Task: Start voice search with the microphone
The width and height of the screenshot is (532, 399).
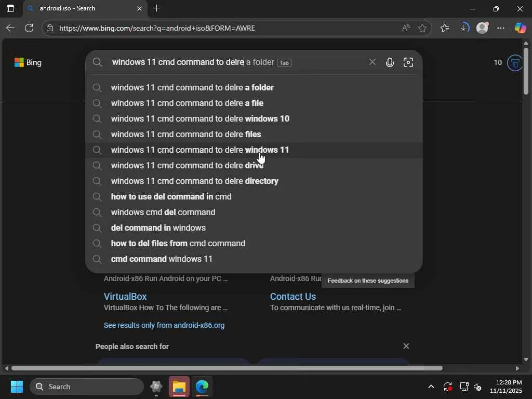Action: coord(390,62)
